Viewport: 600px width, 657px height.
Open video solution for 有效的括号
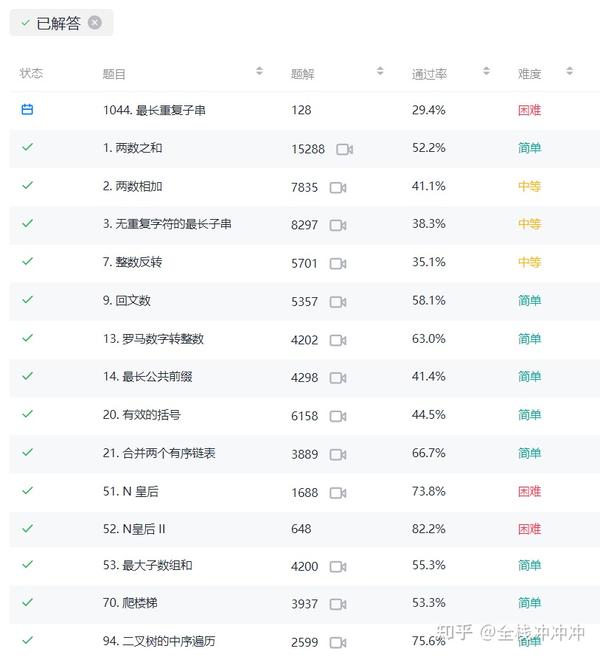coord(338,416)
